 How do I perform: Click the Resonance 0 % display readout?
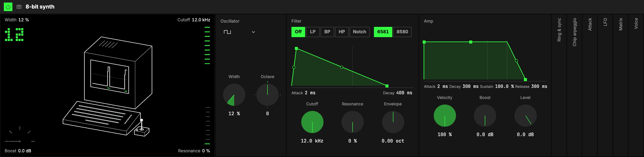pyautogui.click(x=194, y=151)
